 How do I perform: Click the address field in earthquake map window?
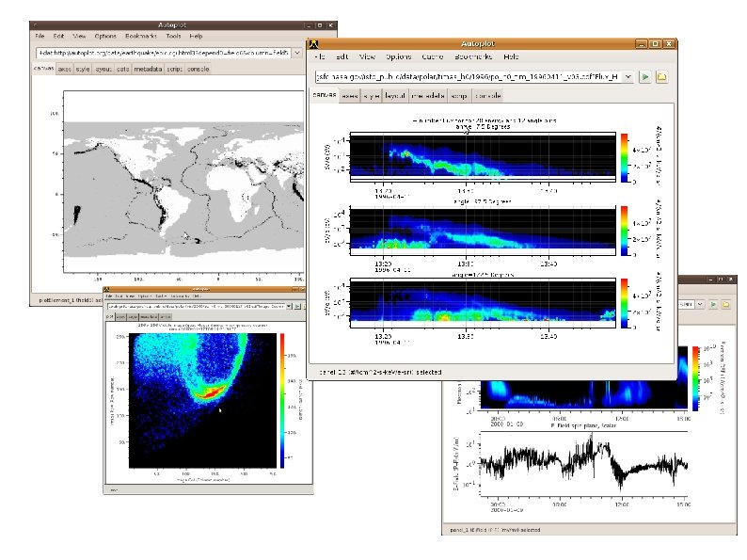click(164, 53)
